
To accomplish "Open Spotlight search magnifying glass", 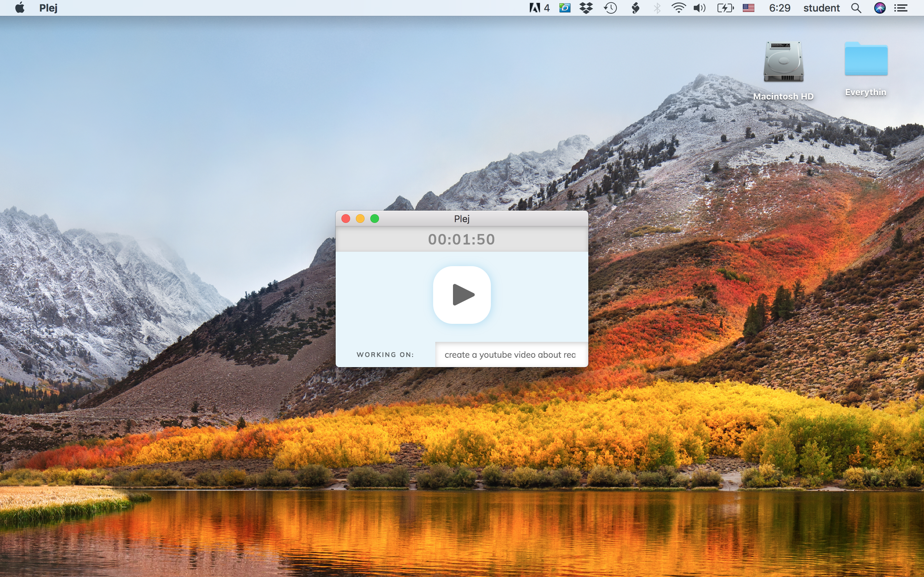I will 856,8.
